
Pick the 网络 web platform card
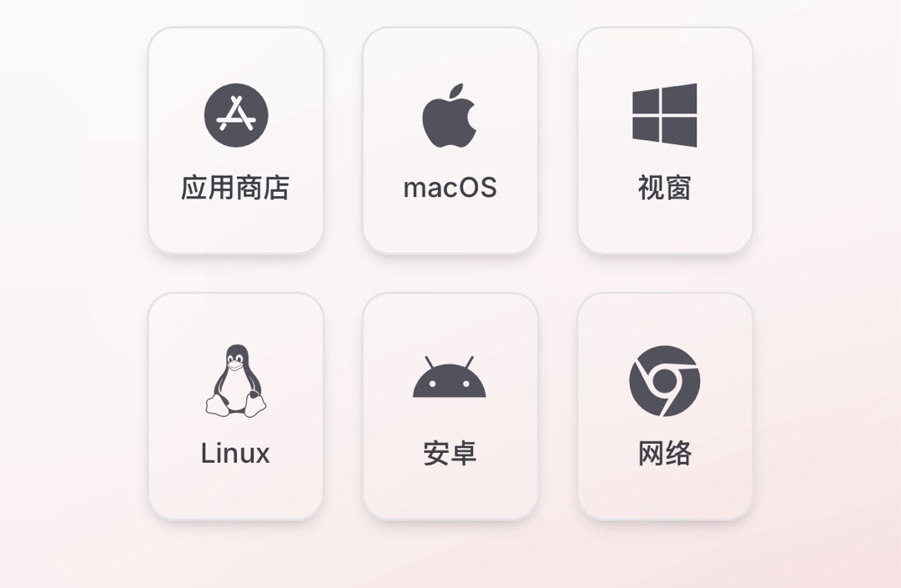(x=665, y=406)
